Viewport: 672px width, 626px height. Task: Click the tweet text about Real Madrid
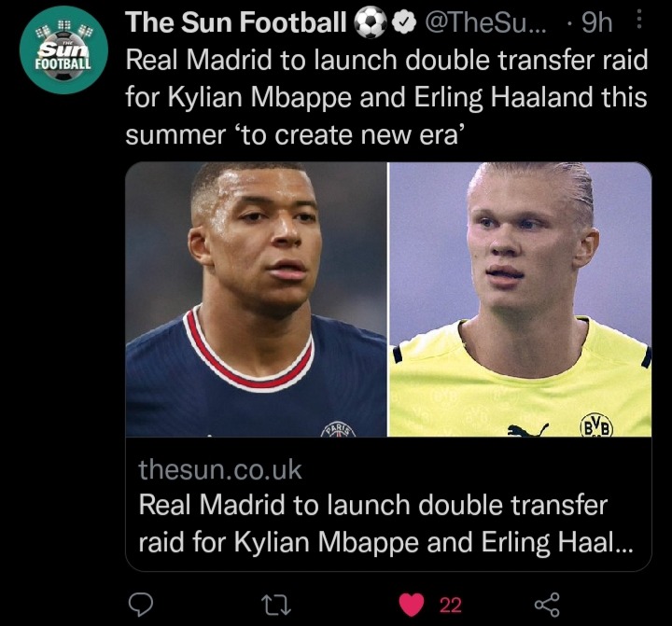coord(386,97)
